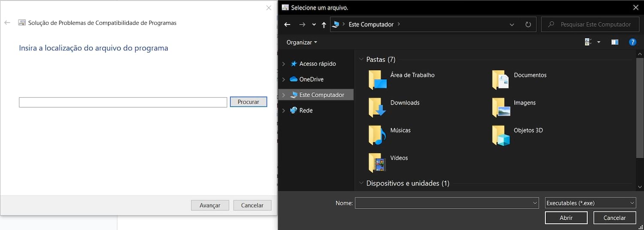Click the Up one level arrow
644x230 pixels.
point(324,25)
